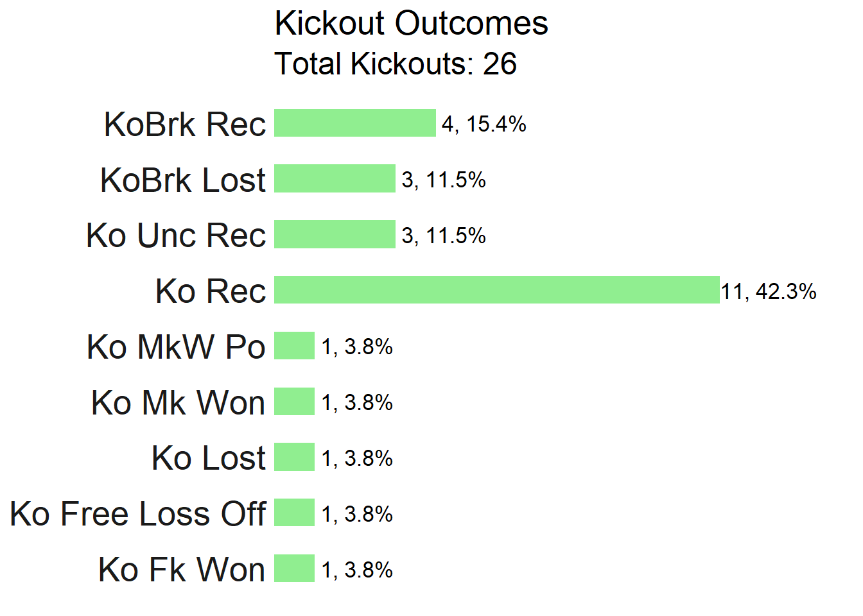
Task: Click the Ko Rec green bar
Action: [497, 290]
